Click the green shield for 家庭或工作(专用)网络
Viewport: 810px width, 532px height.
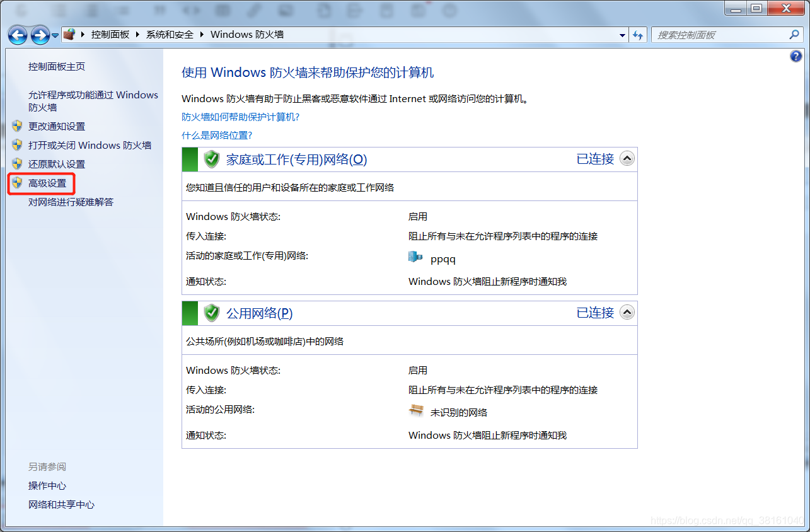coord(211,159)
